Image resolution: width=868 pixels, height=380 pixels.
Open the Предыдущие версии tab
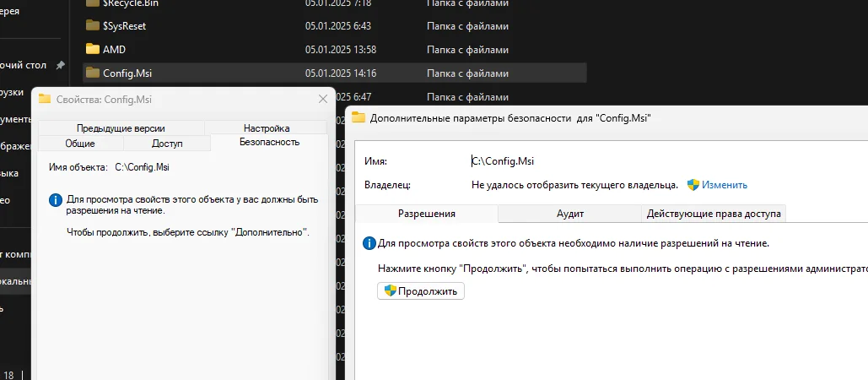pos(121,128)
